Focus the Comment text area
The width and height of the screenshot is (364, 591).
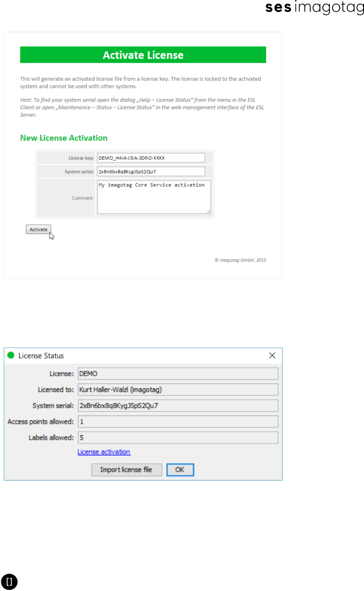(154, 197)
